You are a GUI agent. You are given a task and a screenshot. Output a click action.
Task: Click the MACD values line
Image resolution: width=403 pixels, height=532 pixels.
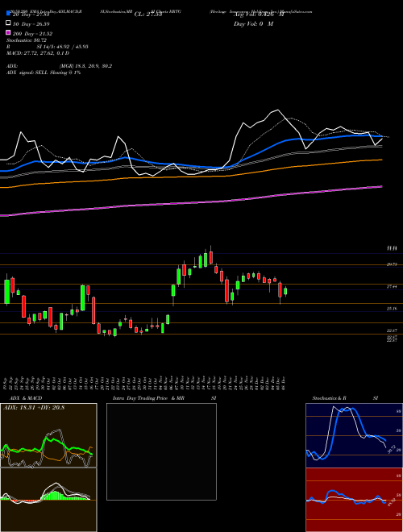pos(38,53)
